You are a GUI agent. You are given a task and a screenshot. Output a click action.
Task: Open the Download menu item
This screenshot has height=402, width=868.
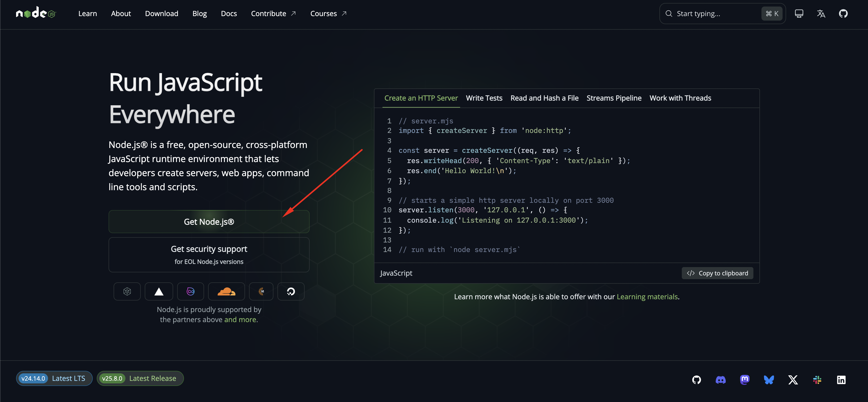(161, 14)
